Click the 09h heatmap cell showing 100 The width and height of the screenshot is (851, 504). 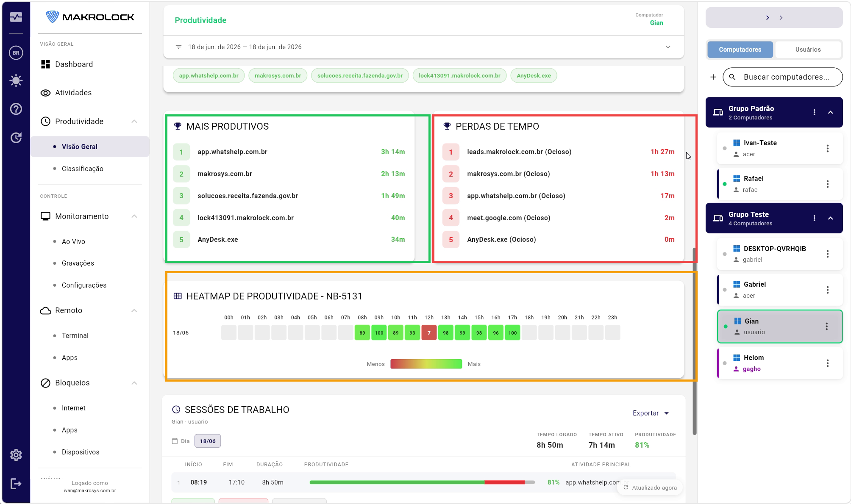point(379,333)
